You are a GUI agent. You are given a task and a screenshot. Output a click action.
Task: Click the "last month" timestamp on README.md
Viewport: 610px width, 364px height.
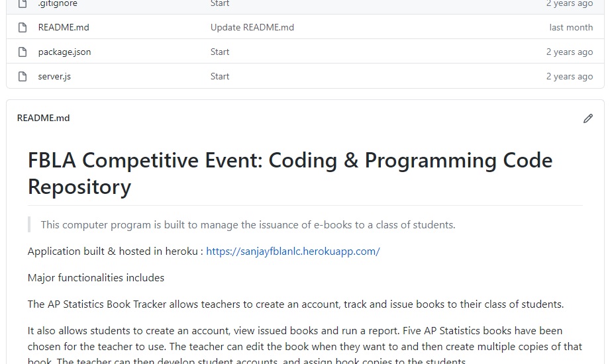tap(571, 28)
